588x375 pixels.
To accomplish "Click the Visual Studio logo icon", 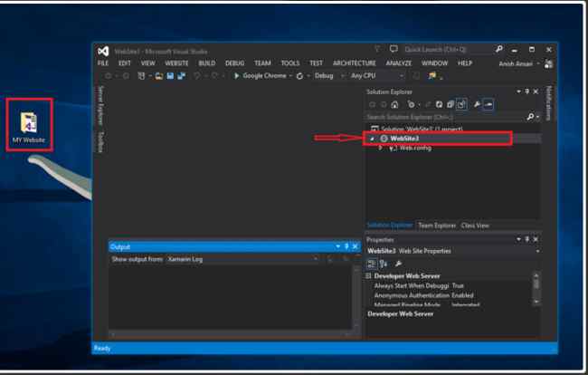I will point(103,51).
